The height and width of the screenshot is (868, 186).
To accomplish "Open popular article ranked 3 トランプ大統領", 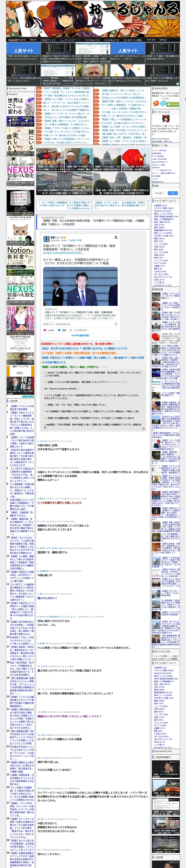I will coord(22,442).
